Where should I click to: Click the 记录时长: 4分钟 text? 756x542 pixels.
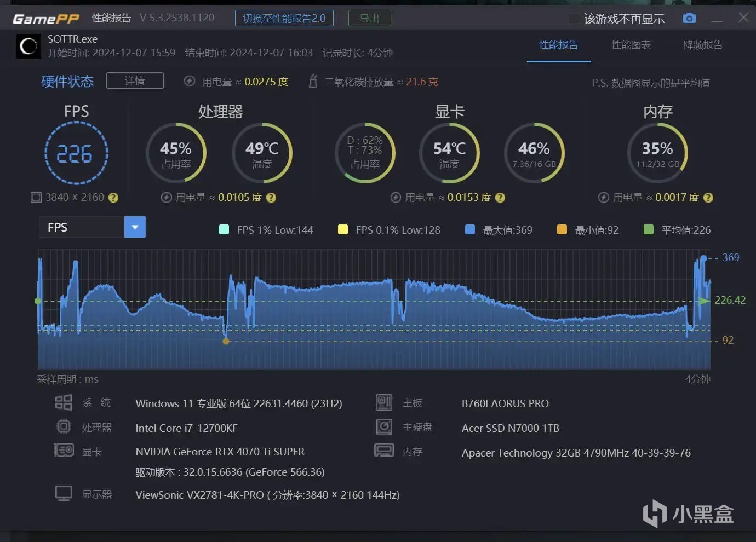click(x=357, y=53)
